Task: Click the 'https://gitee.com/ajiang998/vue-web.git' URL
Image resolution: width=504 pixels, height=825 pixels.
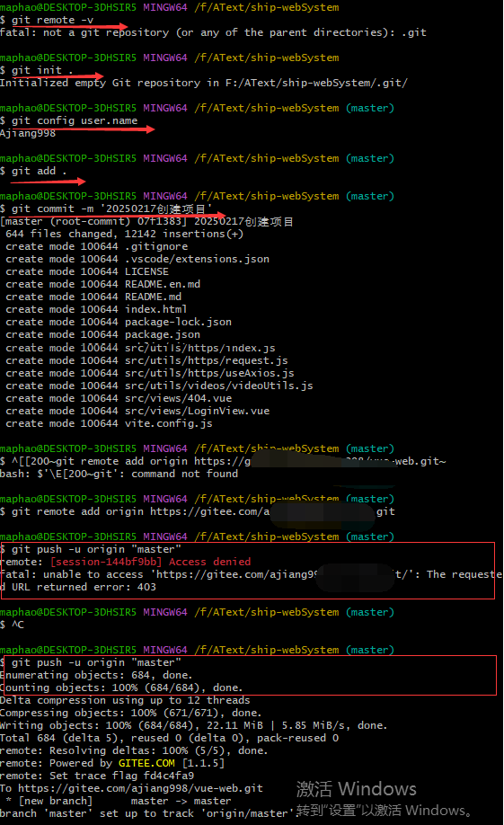Action: [x=140, y=789]
